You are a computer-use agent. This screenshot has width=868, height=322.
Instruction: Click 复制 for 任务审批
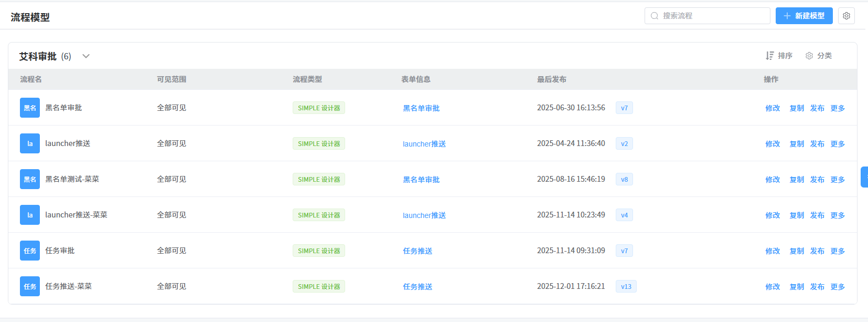tap(797, 251)
